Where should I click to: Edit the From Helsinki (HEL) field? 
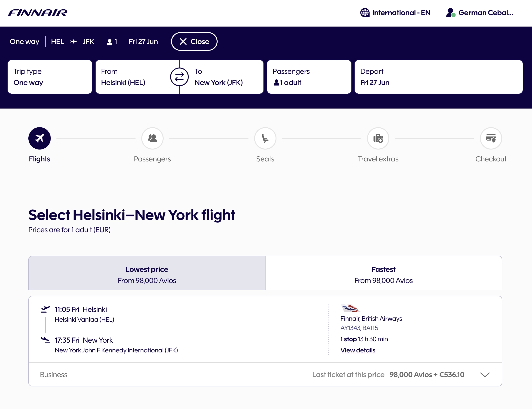(133, 77)
